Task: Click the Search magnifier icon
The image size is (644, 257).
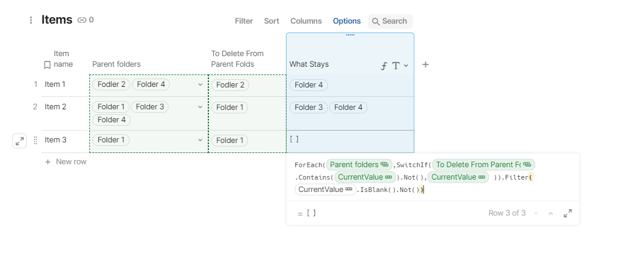Action: coord(375,21)
